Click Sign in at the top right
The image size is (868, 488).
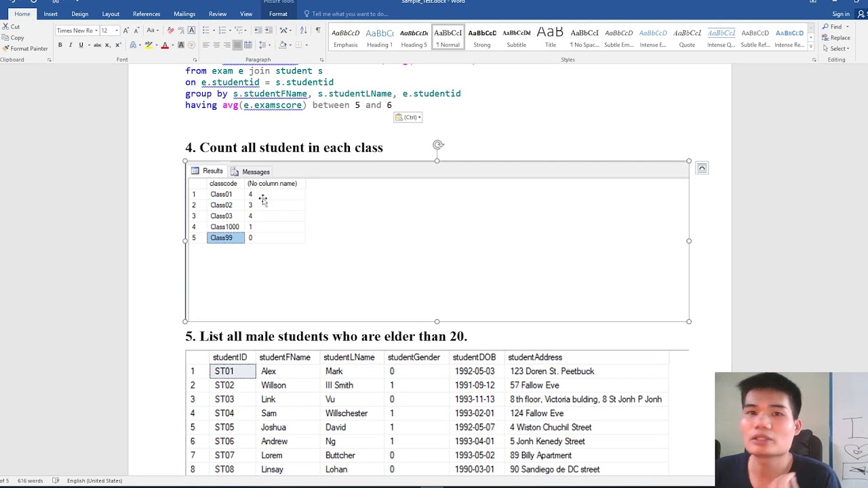[x=841, y=14]
